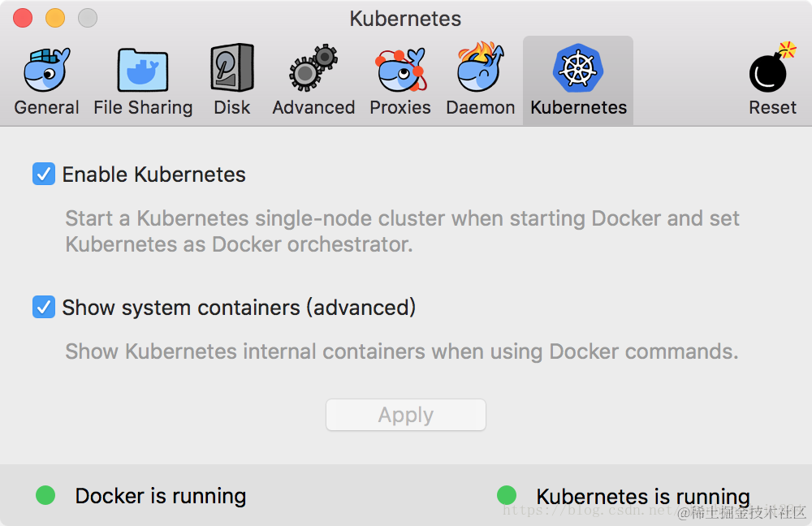Click the Reset bomb icon
Screen dimensions: 812x526
tap(772, 69)
